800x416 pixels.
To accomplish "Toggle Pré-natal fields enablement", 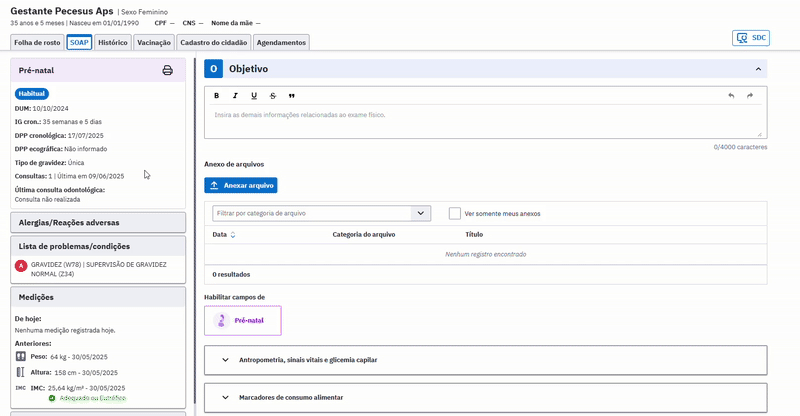I will pos(243,321).
